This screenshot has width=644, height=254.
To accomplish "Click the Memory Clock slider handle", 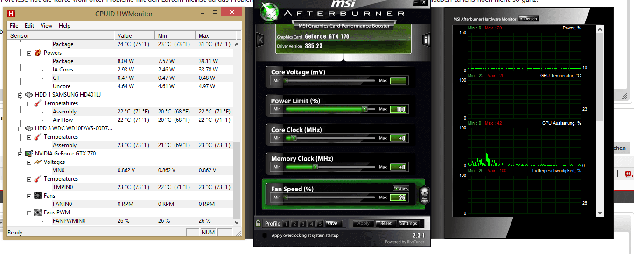I will tap(316, 167).
